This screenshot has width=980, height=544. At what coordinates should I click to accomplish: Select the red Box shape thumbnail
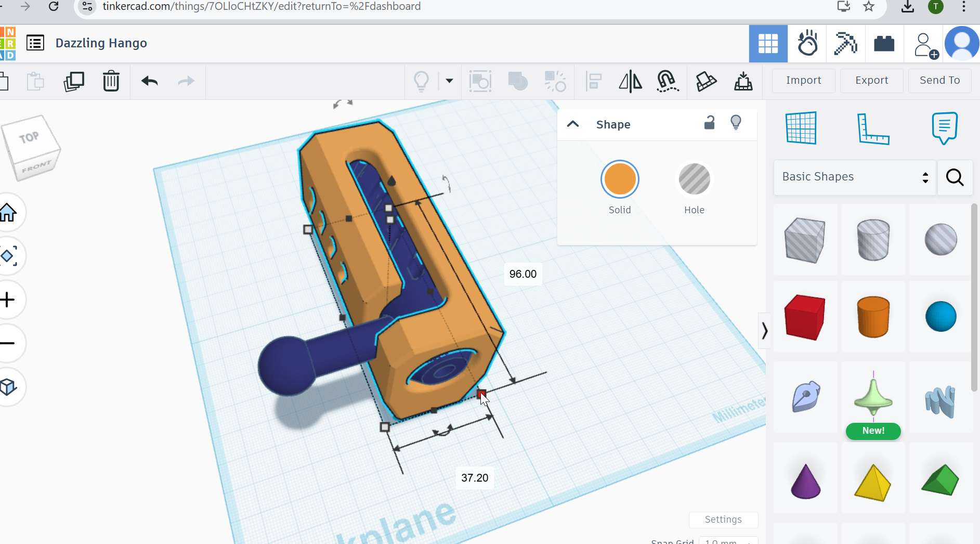(805, 317)
